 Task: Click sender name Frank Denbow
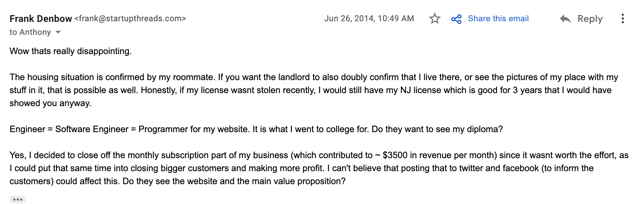pos(41,18)
